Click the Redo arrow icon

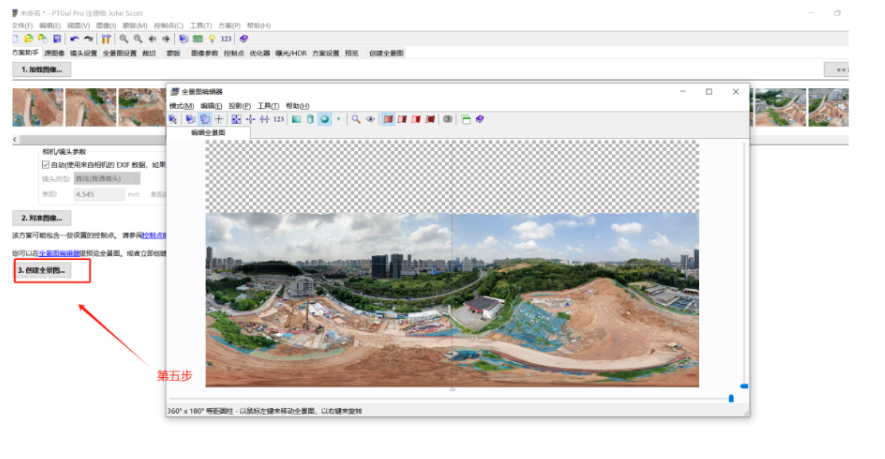(x=89, y=38)
